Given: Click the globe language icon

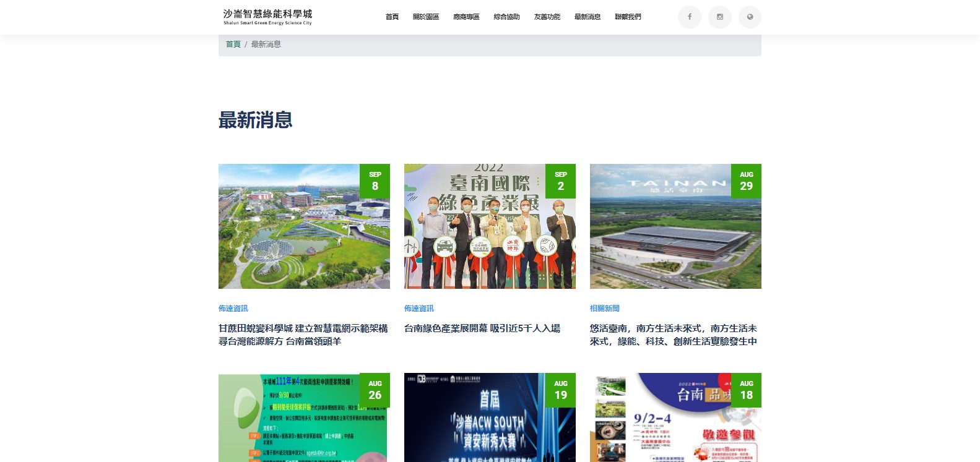Looking at the screenshot, I should click(750, 17).
